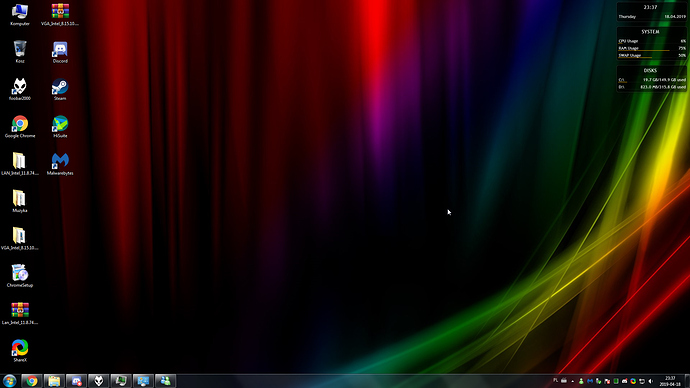Open Windows Explorer from the taskbar

click(54, 381)
